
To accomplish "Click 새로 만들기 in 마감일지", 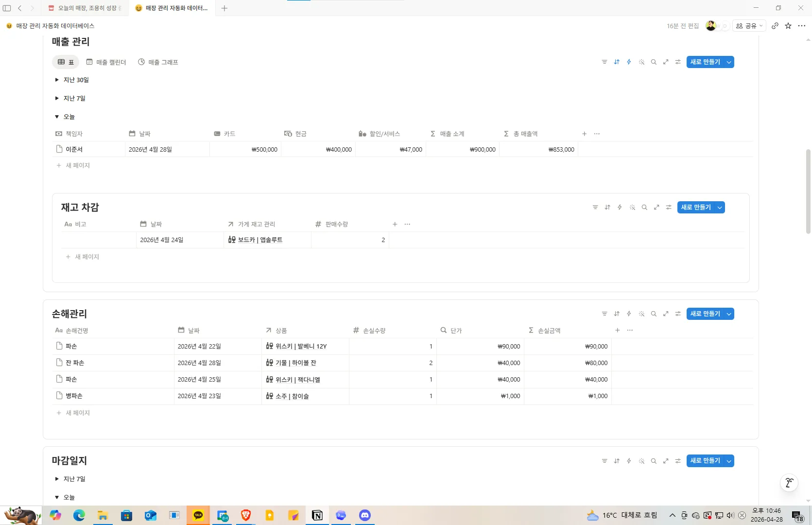I will pyautogui.click(x=705, y=461).
